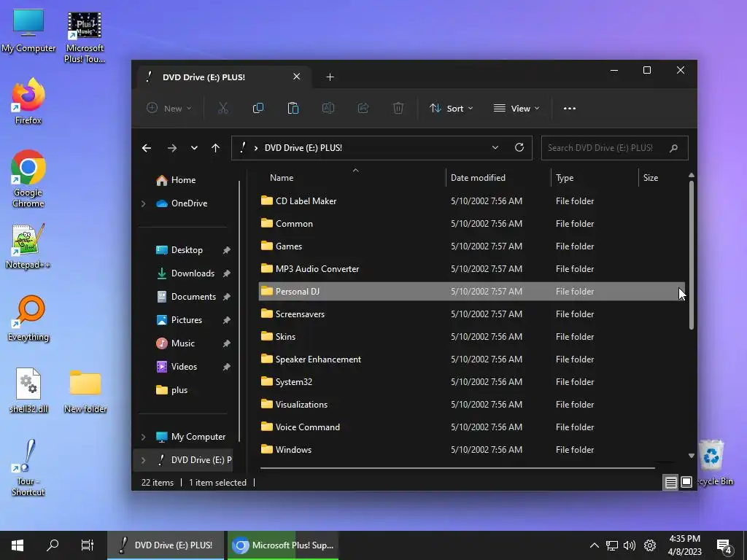The image size is (747, 560).
Task: Open the notification center icon
Action: [724, 546]
